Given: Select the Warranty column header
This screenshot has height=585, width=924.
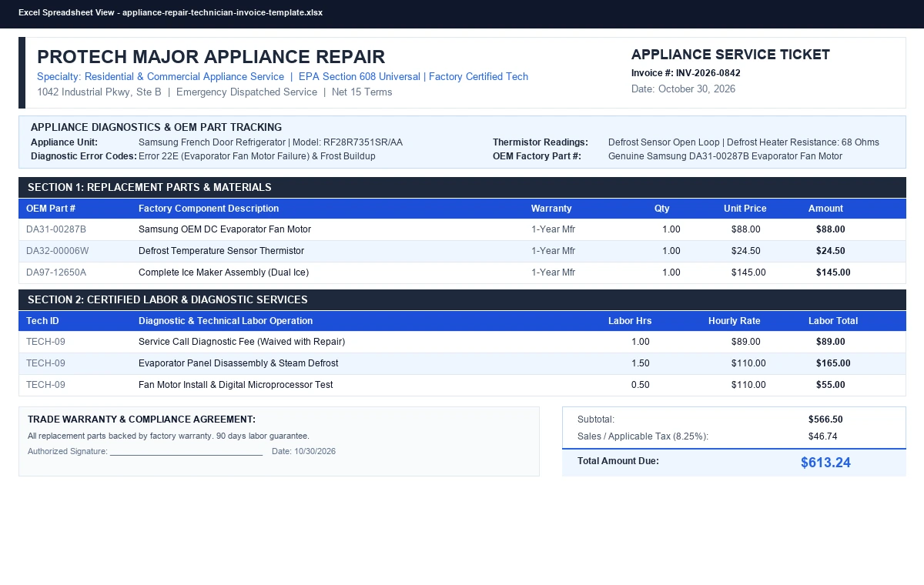Looking at the screenshot, I should pos(551,209).
